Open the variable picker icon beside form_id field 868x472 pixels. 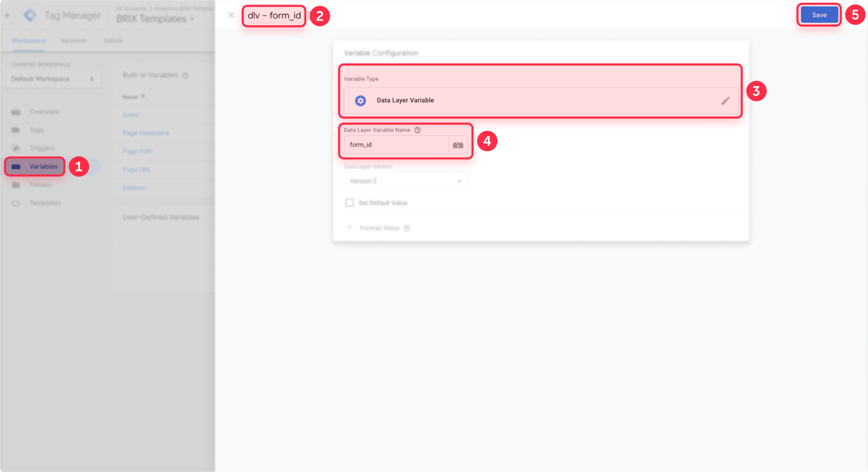coord(458,145)
